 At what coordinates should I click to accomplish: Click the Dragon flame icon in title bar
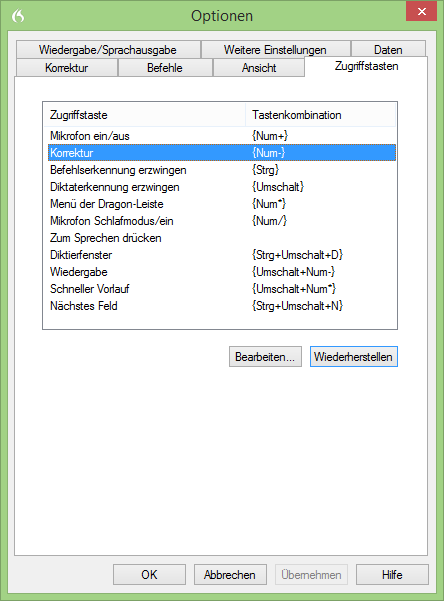click(18, 16)
